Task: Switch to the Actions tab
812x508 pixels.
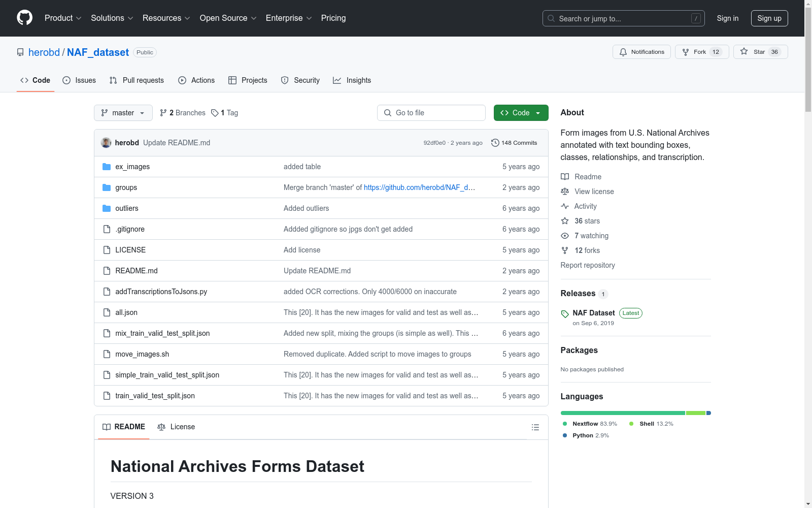Action: coord(196,80)
